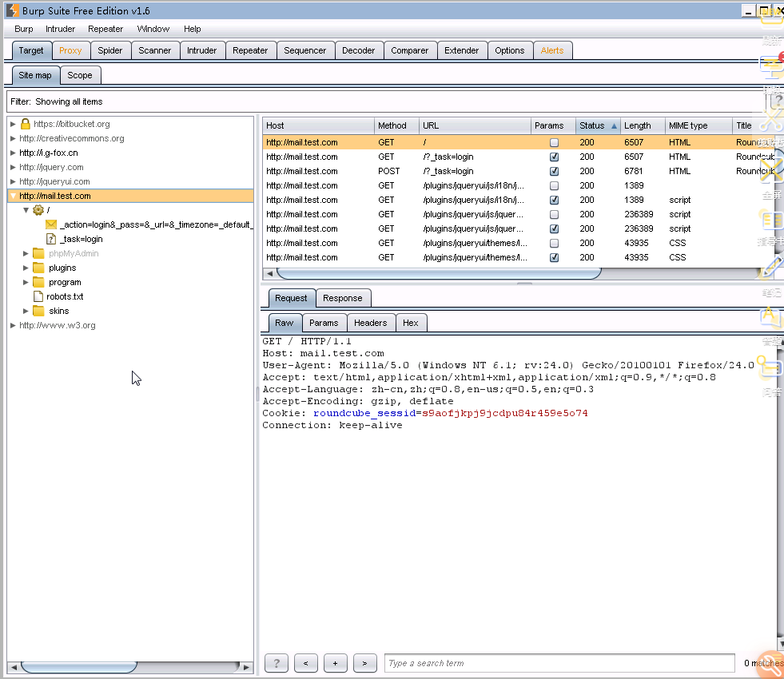784x679 pixels.
Task: Click the skins folder icon
Action: tap(38, 311)
